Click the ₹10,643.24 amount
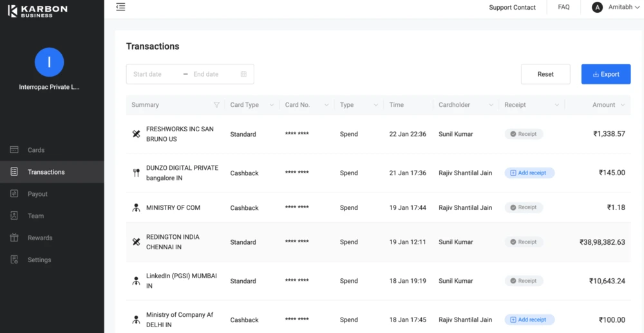644x333 pixels. [x=607, y=281]
